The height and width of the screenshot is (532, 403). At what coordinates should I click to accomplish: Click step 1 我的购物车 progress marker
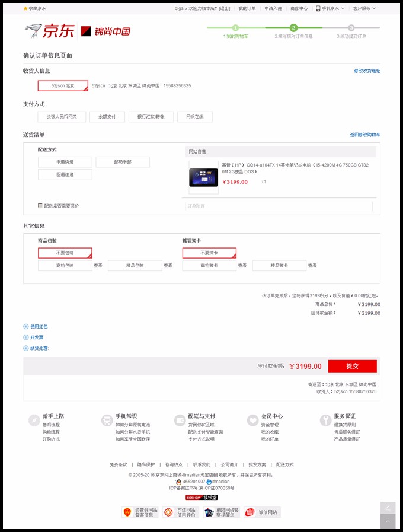coord(235,28)
